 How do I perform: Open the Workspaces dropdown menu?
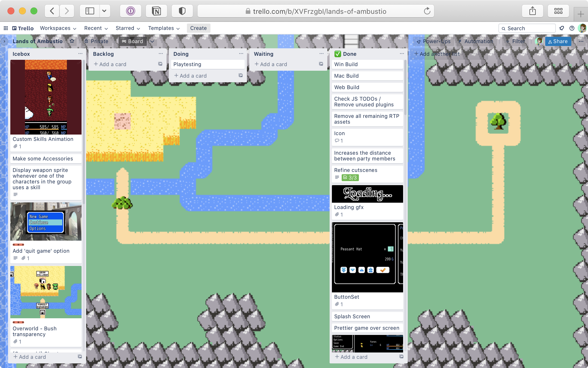click(58, 28)
